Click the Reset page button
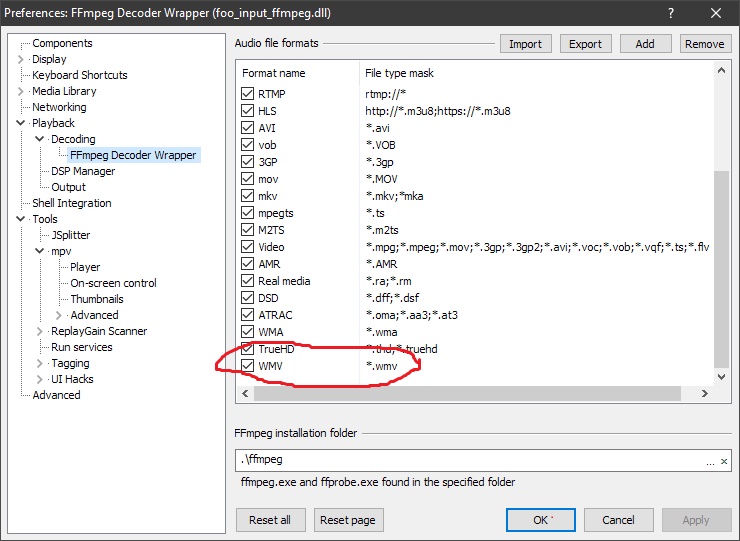Viewport: 740px width, 541px height. point(349,520)
